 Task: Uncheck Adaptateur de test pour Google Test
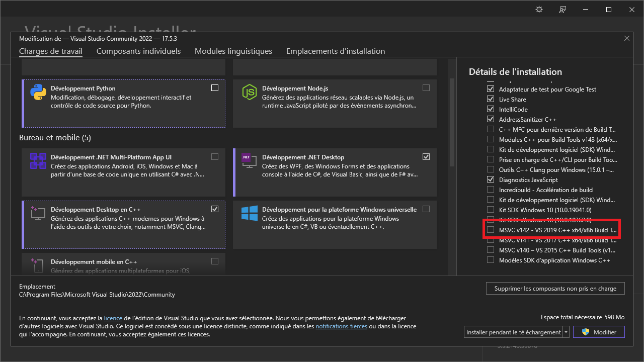tap(491, 89)
